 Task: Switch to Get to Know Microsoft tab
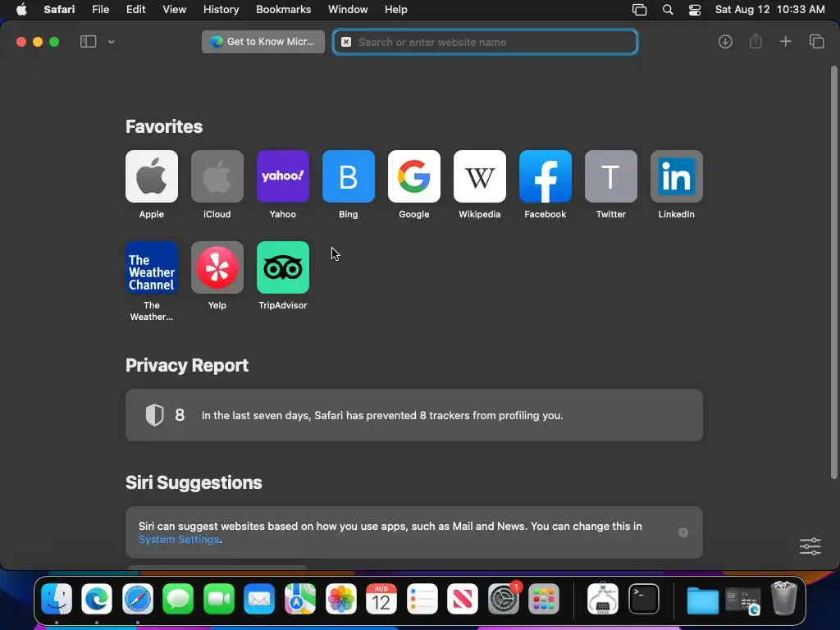click(263, 42)
